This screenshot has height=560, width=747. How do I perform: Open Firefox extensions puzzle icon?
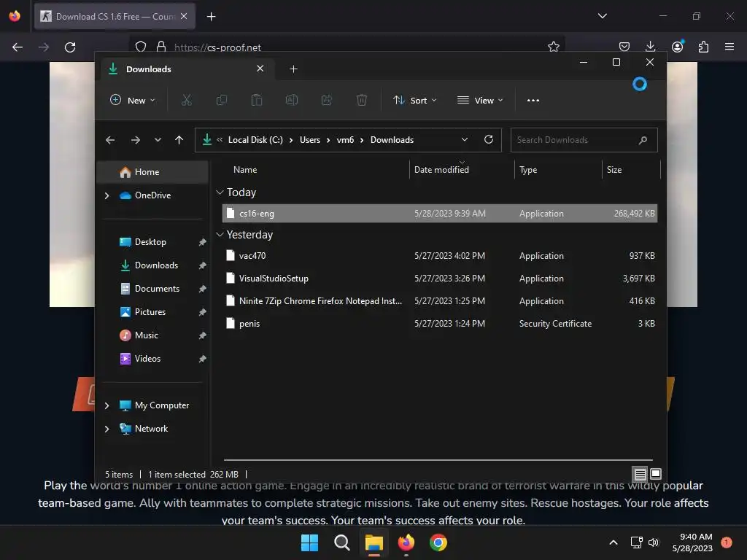(x=704, y=47)
